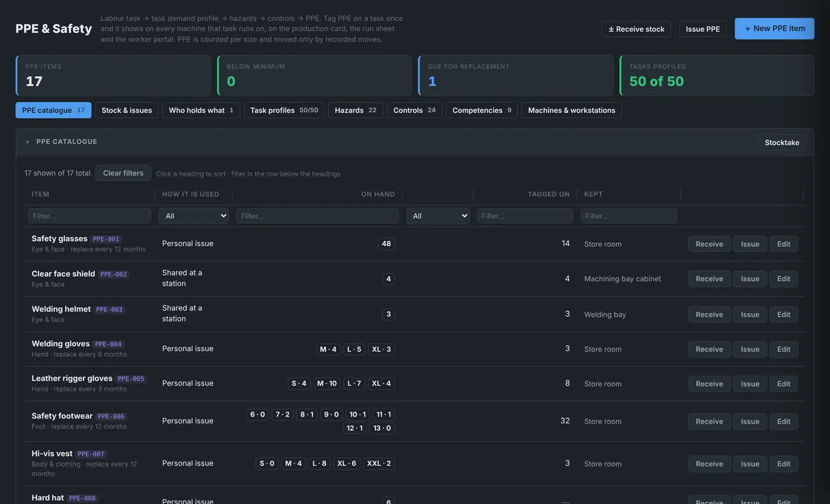Clear filters on the catalogue table
The height and width of the screenshot is (504, 830).
point(123,173)
